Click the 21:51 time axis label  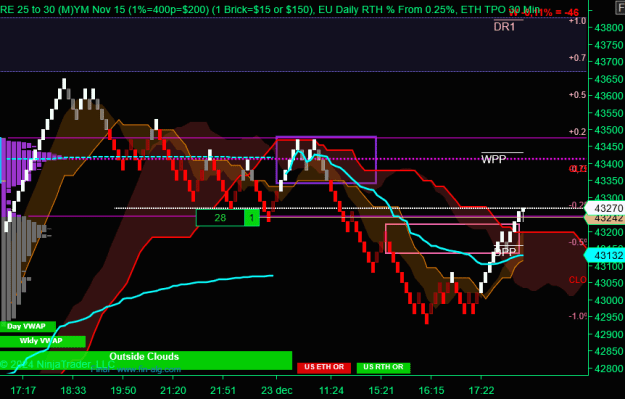pos(223,390)
